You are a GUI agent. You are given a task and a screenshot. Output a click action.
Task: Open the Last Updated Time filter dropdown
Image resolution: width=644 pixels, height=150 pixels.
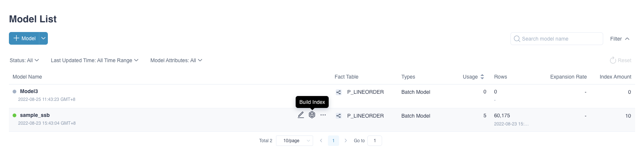95,60
